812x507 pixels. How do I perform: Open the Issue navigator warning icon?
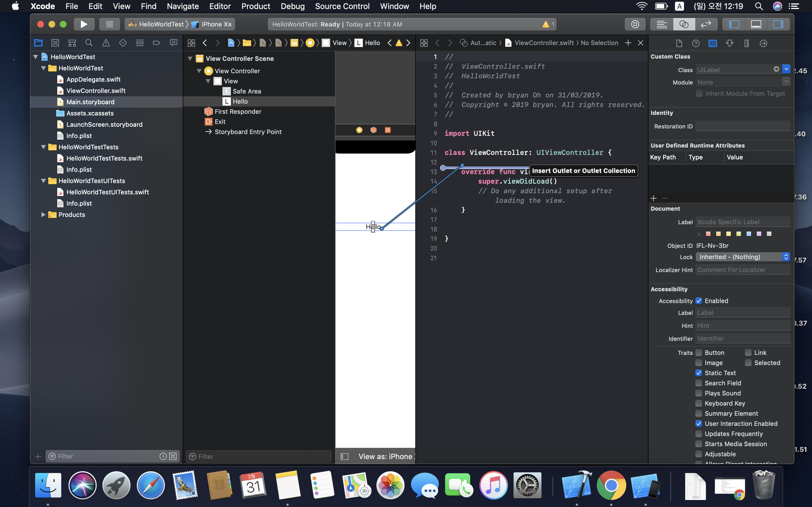pyautogui.click(x=106, y=43)
